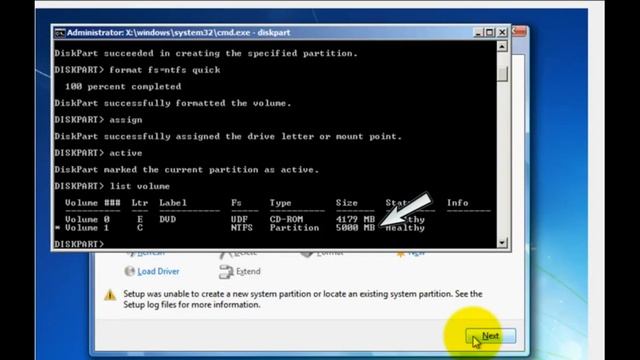Click the 'Volume 1' row text
The width and height of the screenshot is (640, 360).
pyautogui.click(x=87, y=228)
